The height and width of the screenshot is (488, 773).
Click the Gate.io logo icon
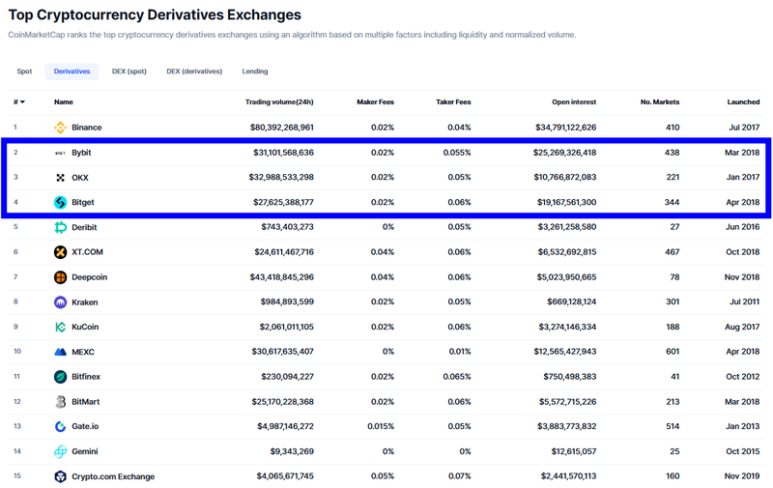pyautogui.click(x=60, y=427)
